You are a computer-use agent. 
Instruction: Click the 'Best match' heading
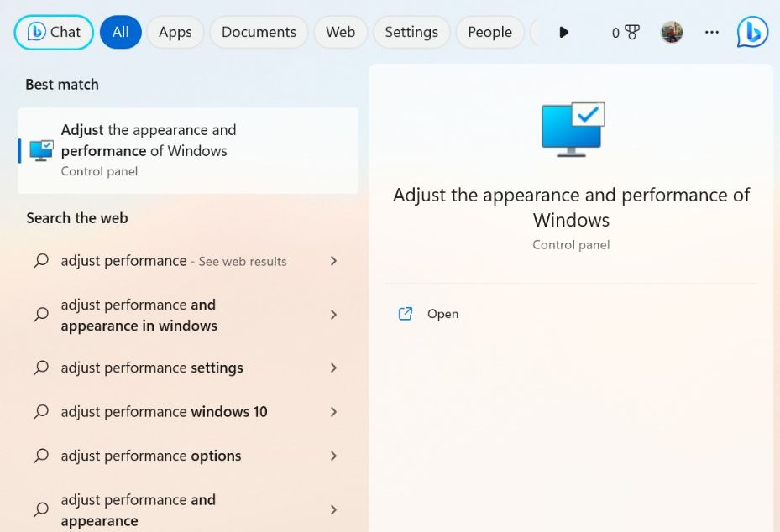point(62,85)
